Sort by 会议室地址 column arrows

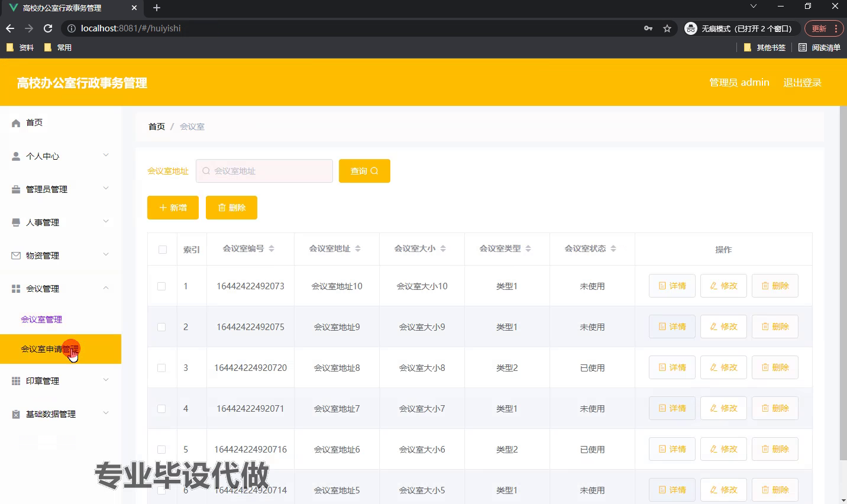[358, 248]
